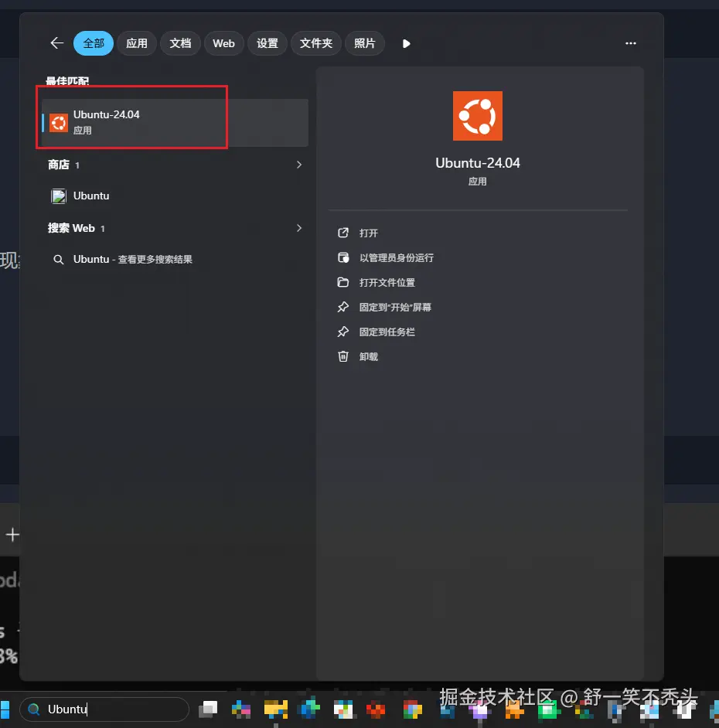Click the pin icon for taskbar
The image size is (719, 728).
pos(343,332)
